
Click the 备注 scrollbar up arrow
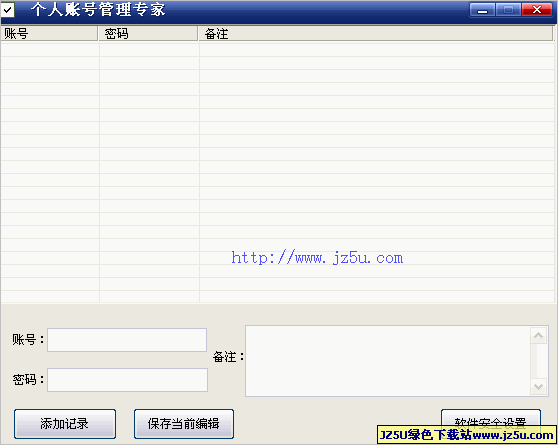pos(538,335)
